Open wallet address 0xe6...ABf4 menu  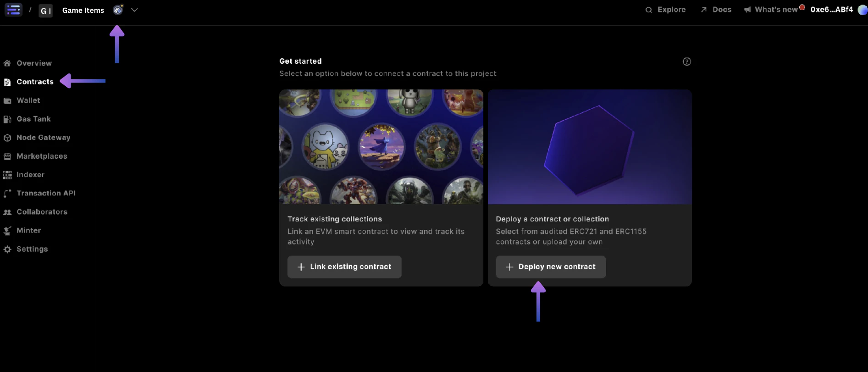(832, 10)
